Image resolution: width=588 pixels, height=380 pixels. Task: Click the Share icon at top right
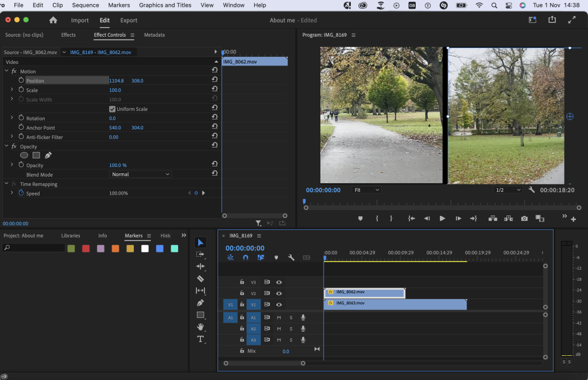tap(552, 20)
